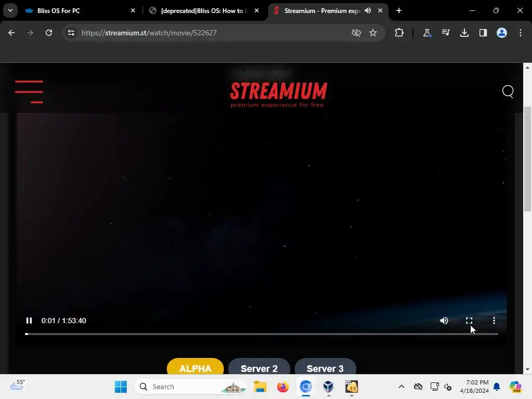This screenshot has height=399, width=532.
Task: Go back to previous page
Action: pos(11,33)
